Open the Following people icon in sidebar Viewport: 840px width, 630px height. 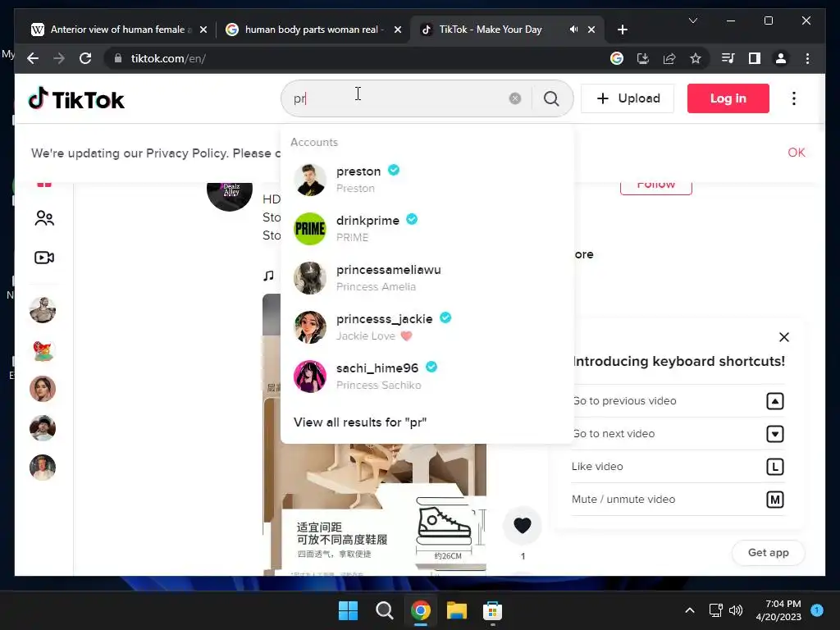tap(44, 218)
